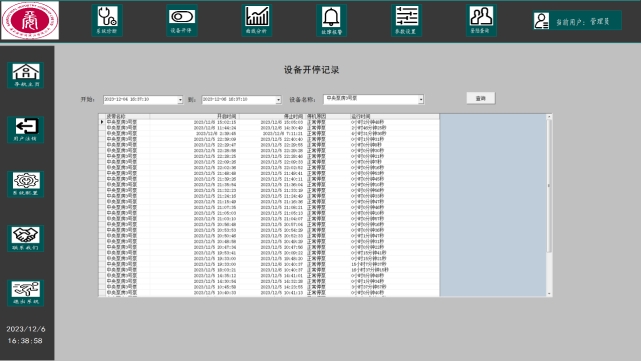Open 参数设置 sliders icon
This screenshot has width=642, height=361.
[x=406, y=20]
